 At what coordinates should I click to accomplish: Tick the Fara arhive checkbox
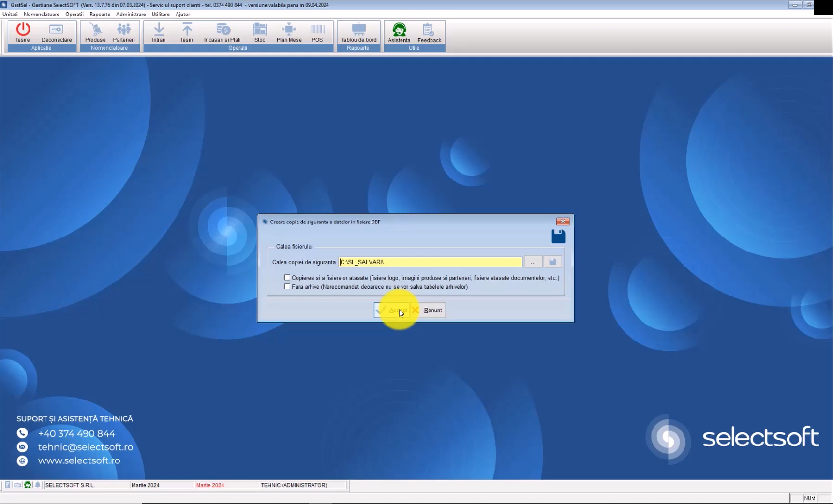(x=287, y=287)
